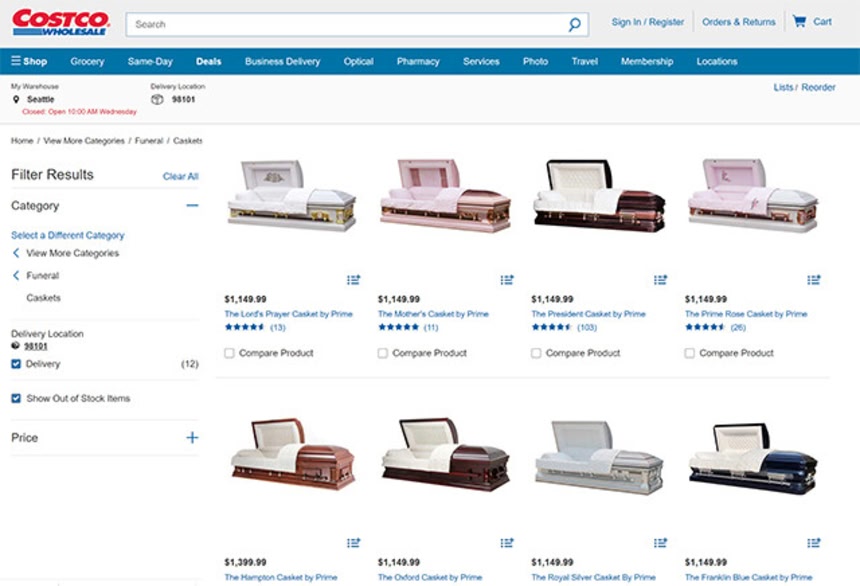This screenshot has width=860, height=586.
Task: Click the search magnifier icon
Action: coord(574,24)
